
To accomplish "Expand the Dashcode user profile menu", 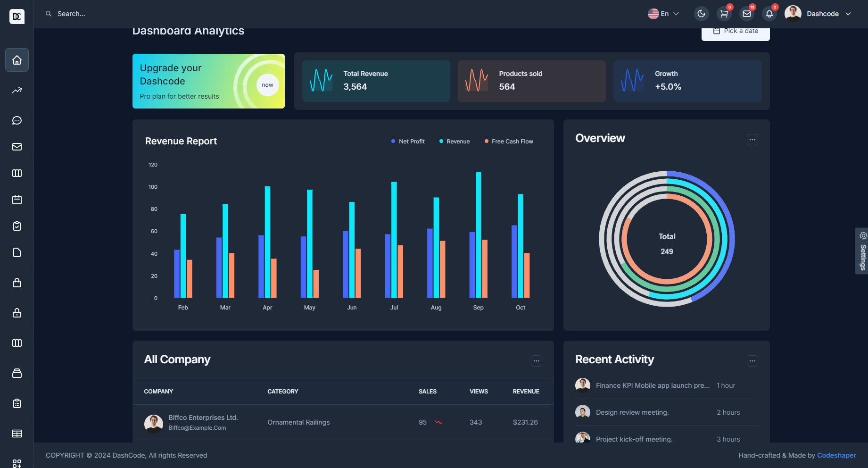I will 818,14.
